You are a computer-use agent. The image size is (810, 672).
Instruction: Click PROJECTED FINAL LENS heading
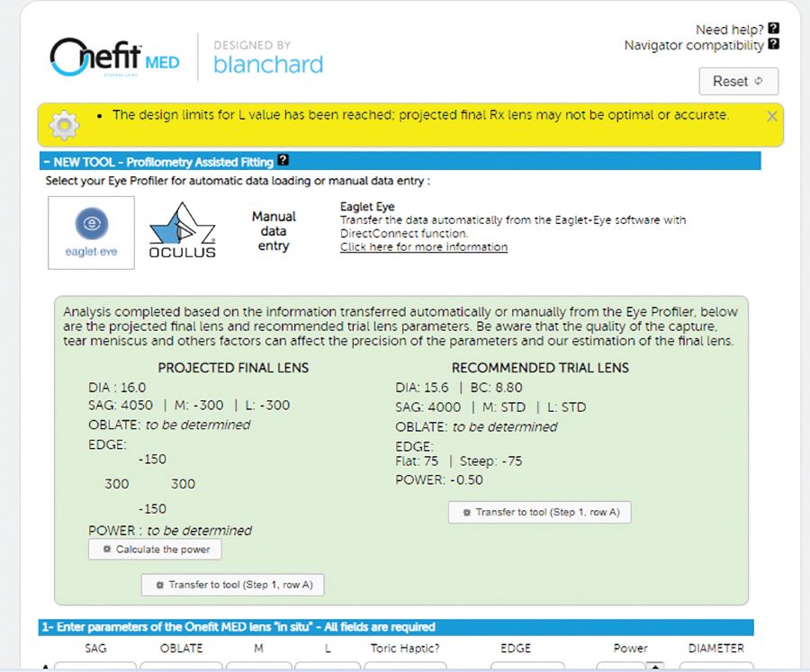233,368
